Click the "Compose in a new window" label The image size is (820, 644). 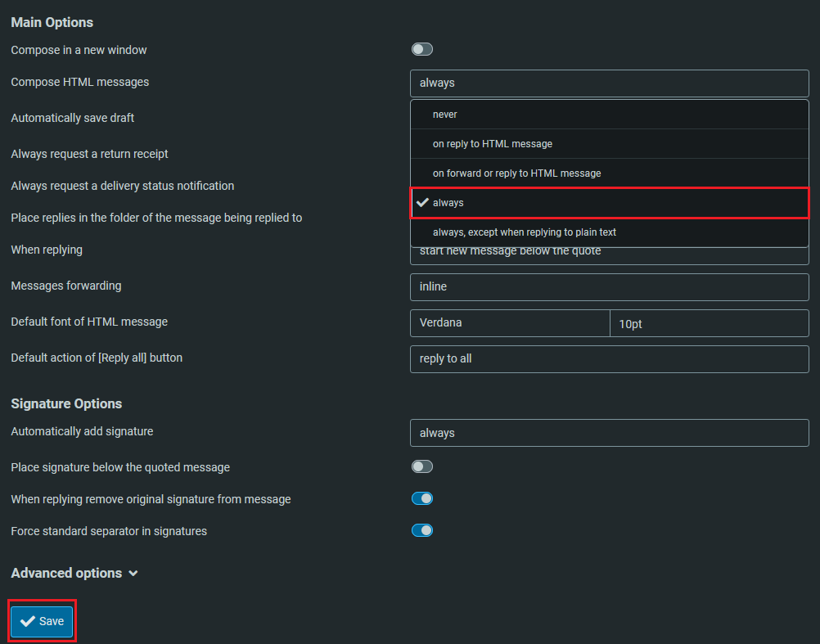point(79,50)
